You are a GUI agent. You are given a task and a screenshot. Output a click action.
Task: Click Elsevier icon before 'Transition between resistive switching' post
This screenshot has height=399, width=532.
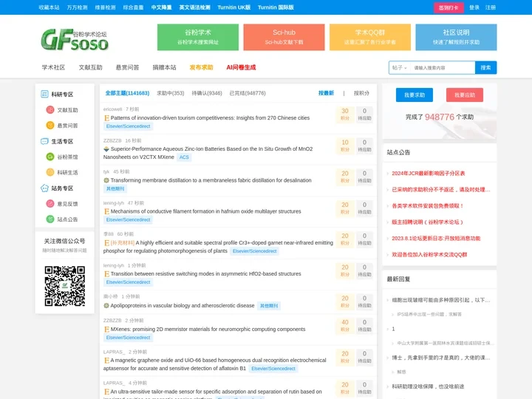(106, 274)
